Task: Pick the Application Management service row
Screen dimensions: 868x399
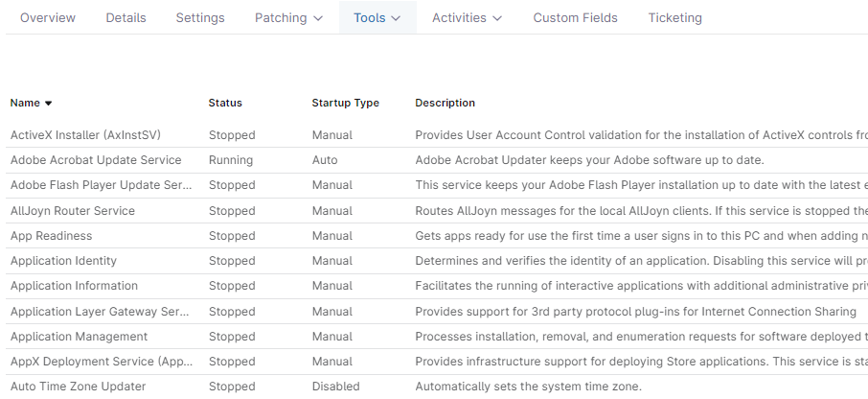Action: coord(79,337)
